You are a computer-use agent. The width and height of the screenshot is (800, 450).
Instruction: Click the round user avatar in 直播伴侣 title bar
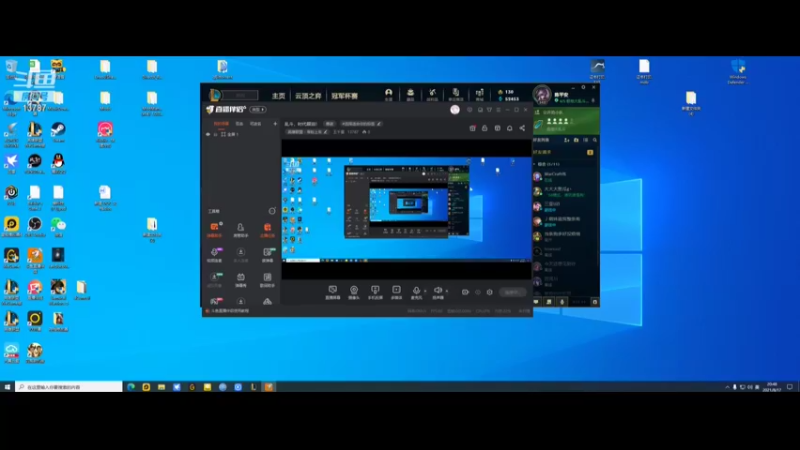click(455, 110)
